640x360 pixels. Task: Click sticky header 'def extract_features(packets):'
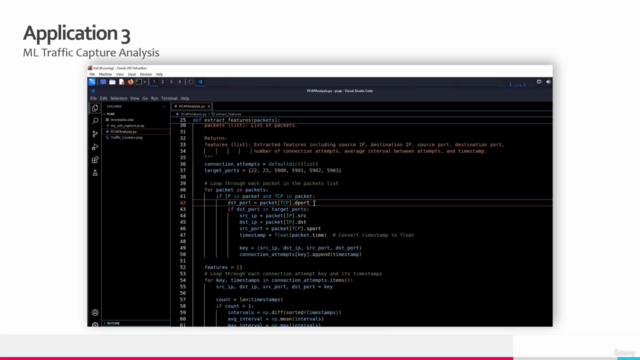click(x=236, y=120)
